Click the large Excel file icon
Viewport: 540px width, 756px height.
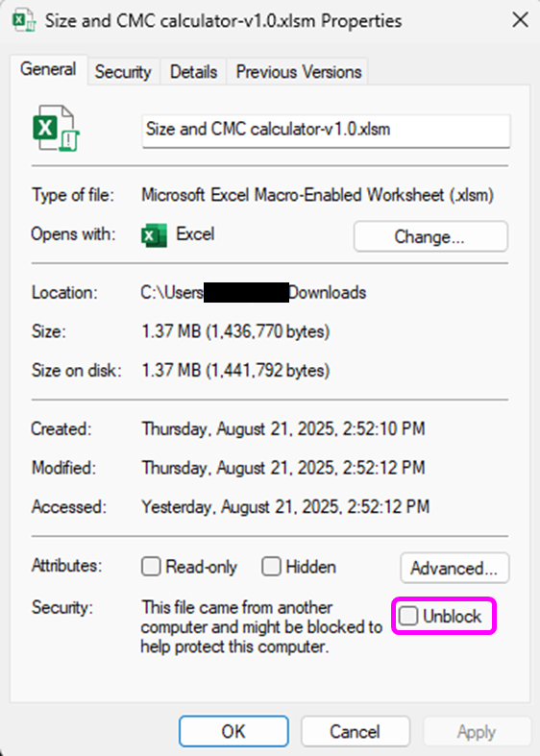pyautogui.click(x=57, y=129)
